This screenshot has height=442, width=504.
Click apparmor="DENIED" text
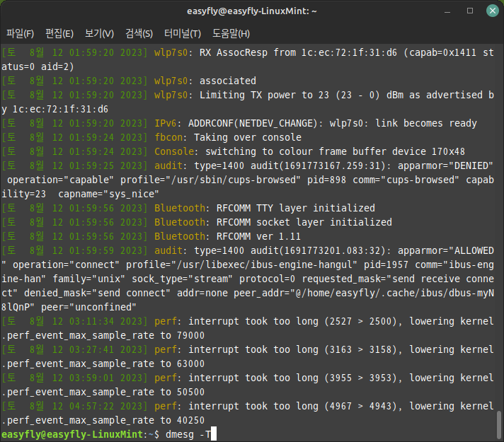[445, 165]
